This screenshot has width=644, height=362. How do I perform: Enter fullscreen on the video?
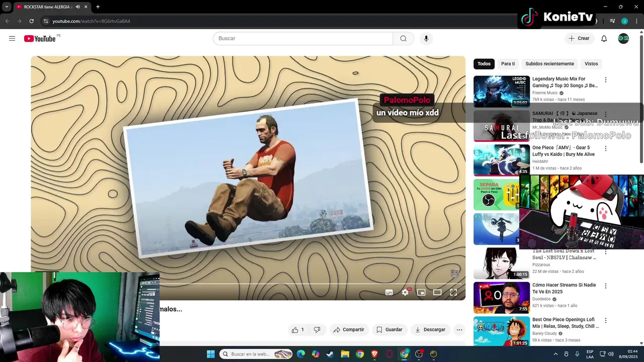pos(453,292)
